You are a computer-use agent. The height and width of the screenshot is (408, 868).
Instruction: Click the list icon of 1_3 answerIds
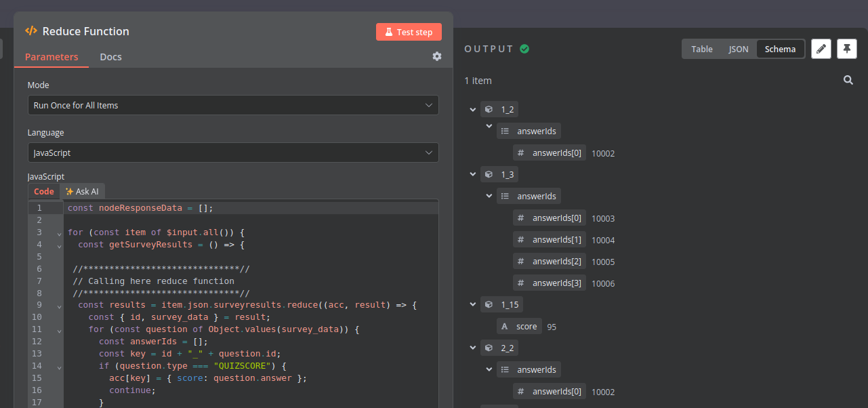[505, 197]
